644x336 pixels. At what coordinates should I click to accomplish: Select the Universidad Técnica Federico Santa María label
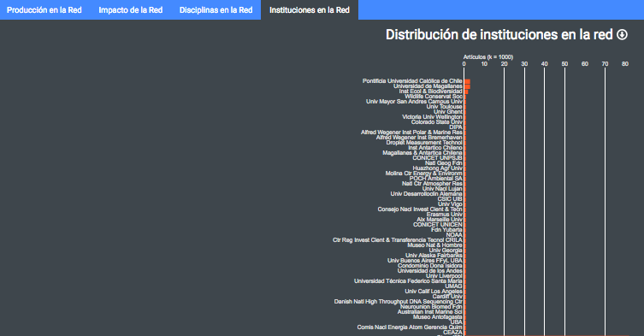pos(408,281)
